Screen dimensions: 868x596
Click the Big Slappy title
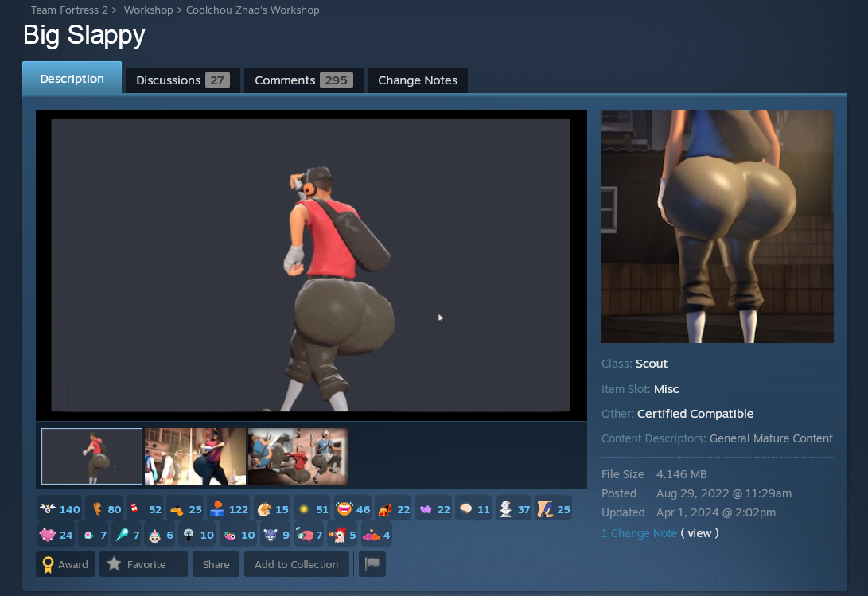[84, 36]
